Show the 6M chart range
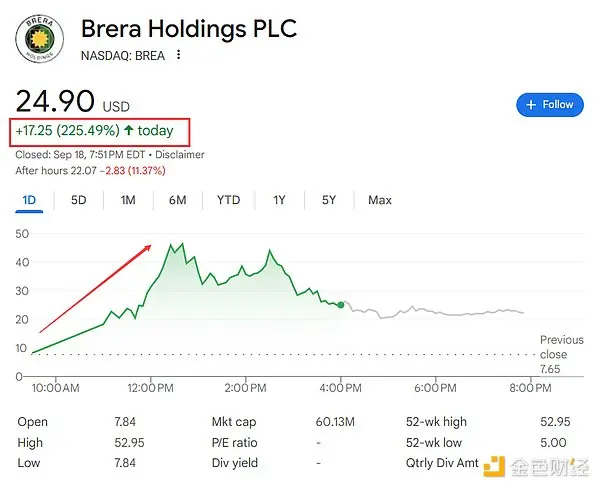This screenshot has height=488, width=600. tap(178, 200)
